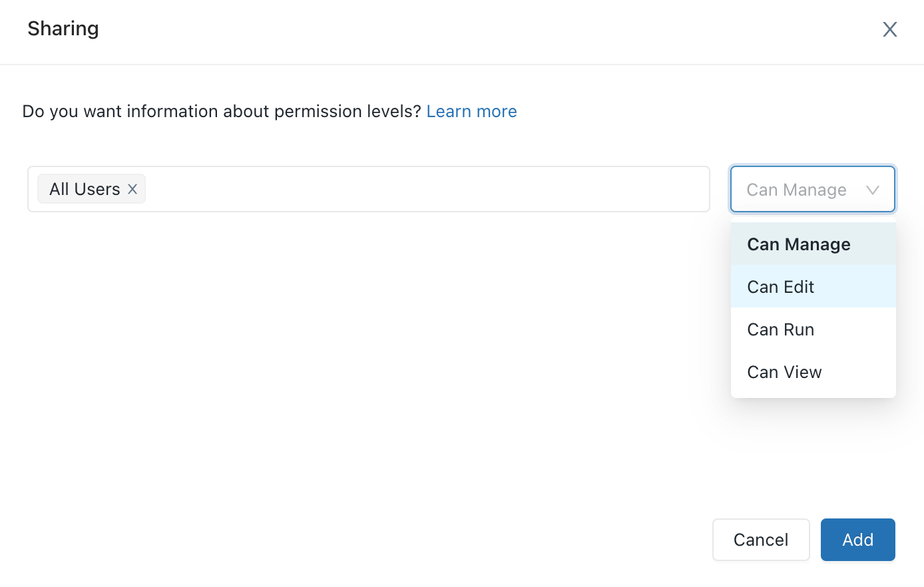This screenshot has height=587, width=924.
Task: Open the permission level combo box
Action: pyautogui.click(x=812, y=190)
